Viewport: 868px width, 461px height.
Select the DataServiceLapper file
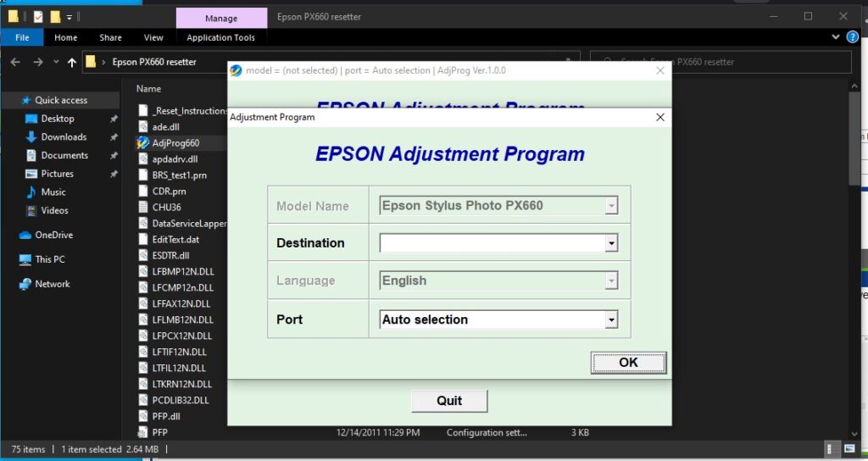point(182,224)
